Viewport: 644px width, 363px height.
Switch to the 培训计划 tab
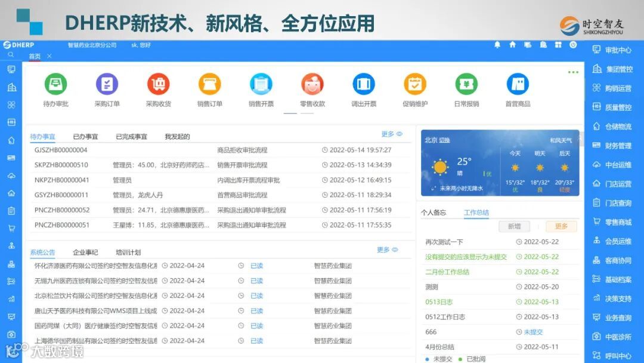tap(128, 253)
